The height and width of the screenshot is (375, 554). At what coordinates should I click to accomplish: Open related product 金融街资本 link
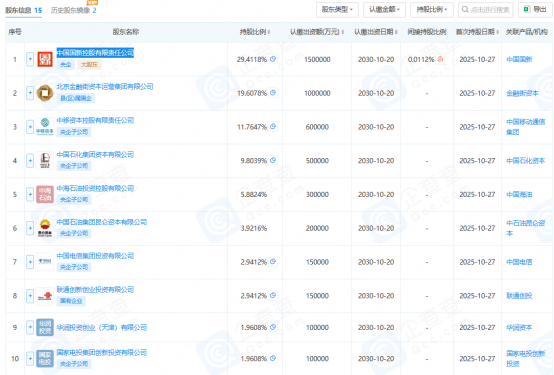point(522,93)
